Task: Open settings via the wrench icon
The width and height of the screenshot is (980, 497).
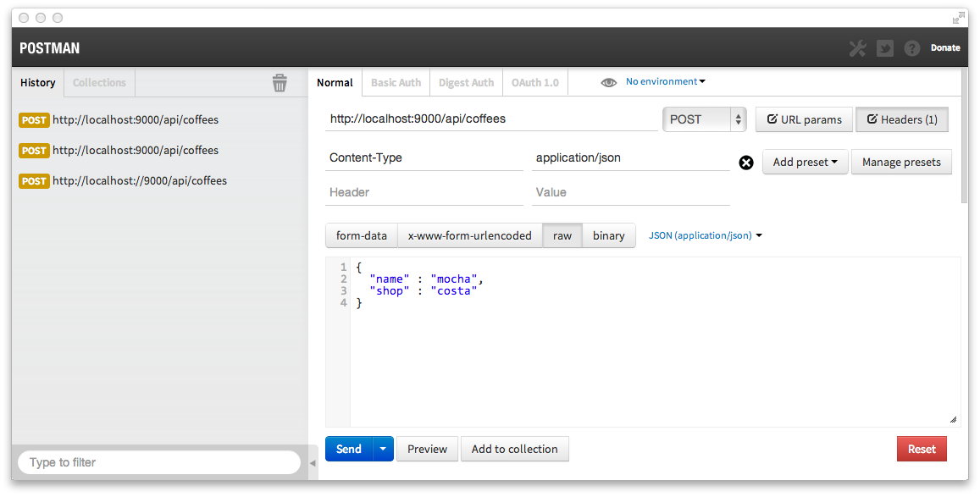Action: [857, 48]
